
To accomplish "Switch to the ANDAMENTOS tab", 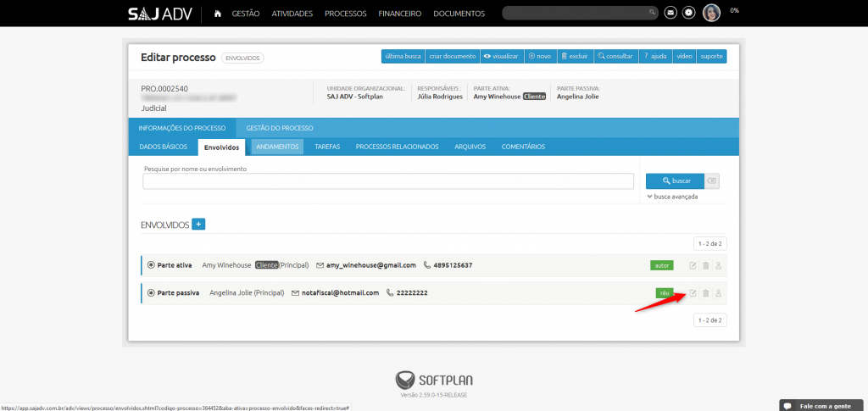I will pyautogui.click(x=277, y=147).
